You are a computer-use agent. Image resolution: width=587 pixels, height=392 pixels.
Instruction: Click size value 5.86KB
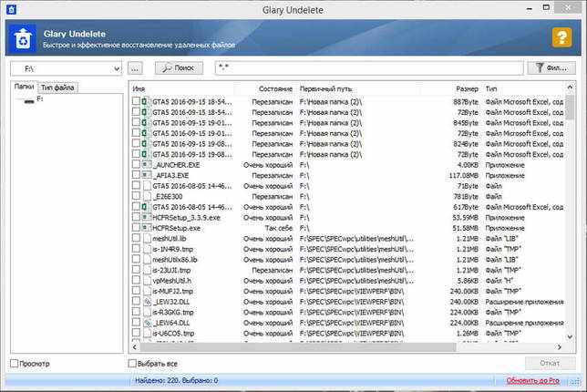[468, 281]
